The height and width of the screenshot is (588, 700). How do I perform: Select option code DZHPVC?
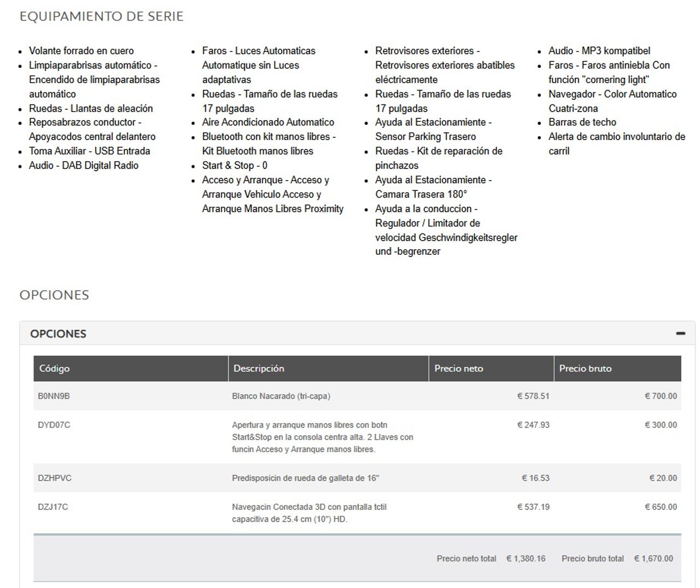click(55, 478)
